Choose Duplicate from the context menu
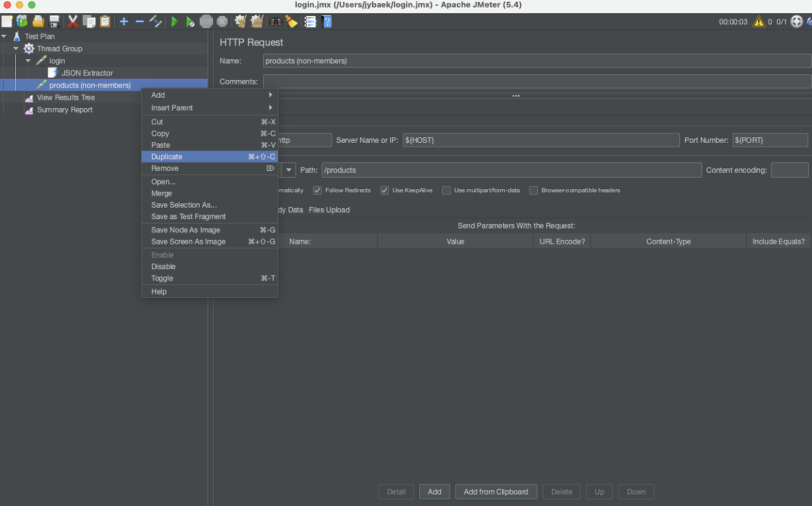Image resolution: width=812 pixels, height=506 pixels. [209, 157]
